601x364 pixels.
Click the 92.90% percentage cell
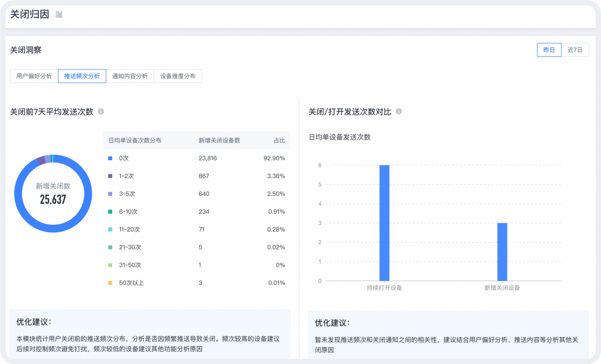tap(274, 158)
